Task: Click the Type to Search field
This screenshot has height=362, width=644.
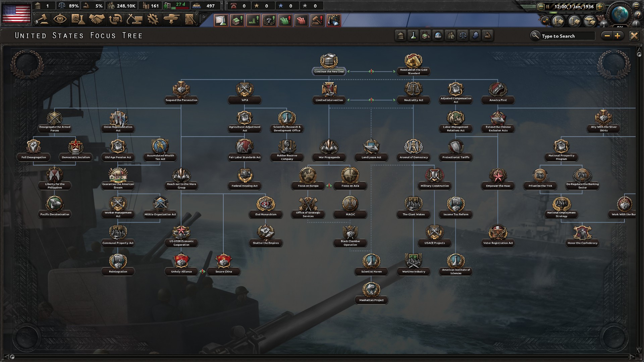Action: (568, 36)
